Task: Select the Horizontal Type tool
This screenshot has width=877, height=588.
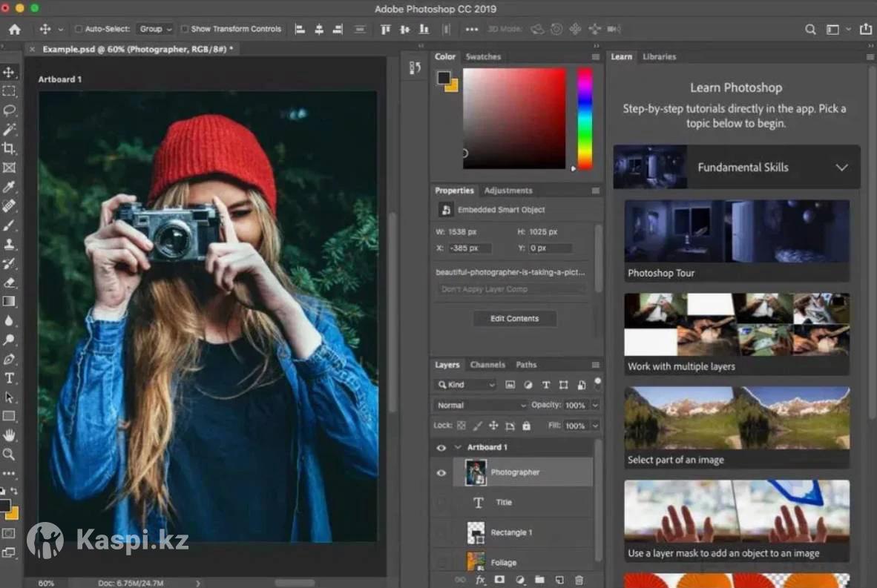Action: click(x=9, y=378)
